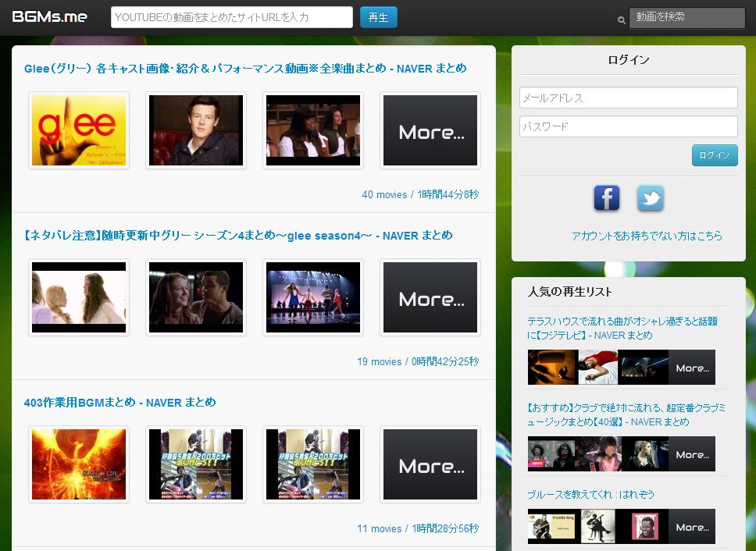Open the dark night thumbnail under テラスハウス

pyautogui.click(x=644, y=367)
